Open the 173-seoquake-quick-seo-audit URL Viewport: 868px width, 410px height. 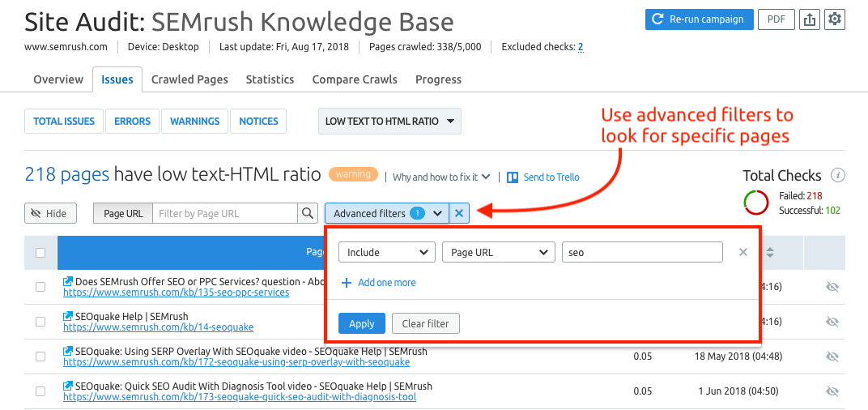240,397
